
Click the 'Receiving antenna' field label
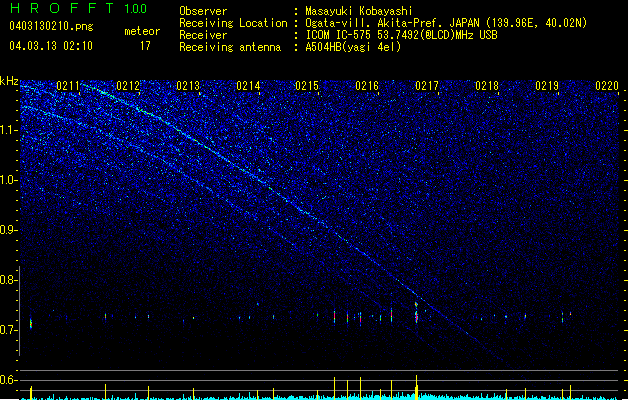point(230,47)
